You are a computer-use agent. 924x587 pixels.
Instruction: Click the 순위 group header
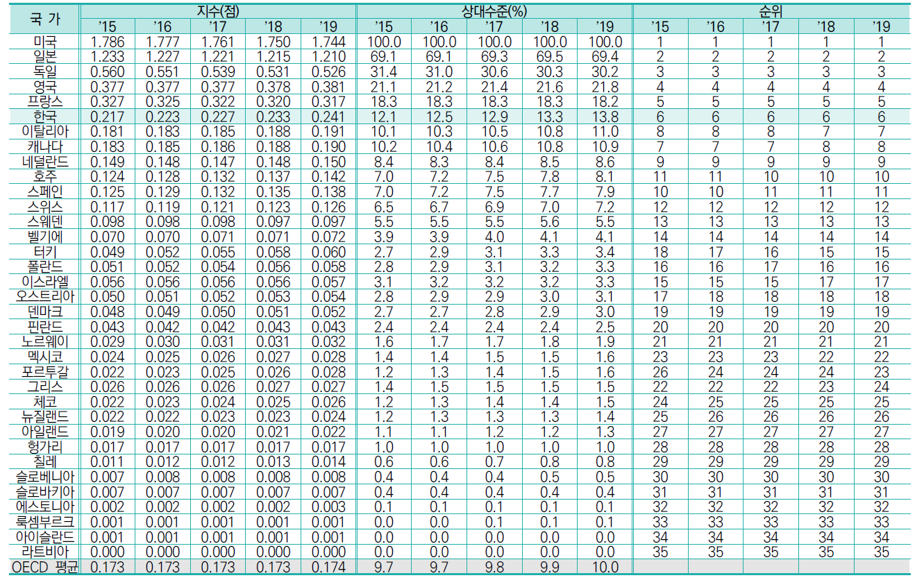click(x=771, y=11)
